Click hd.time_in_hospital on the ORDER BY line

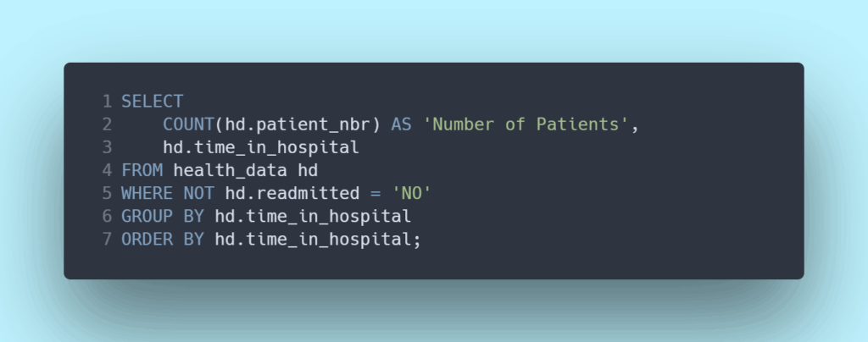[x=313, y=239]
